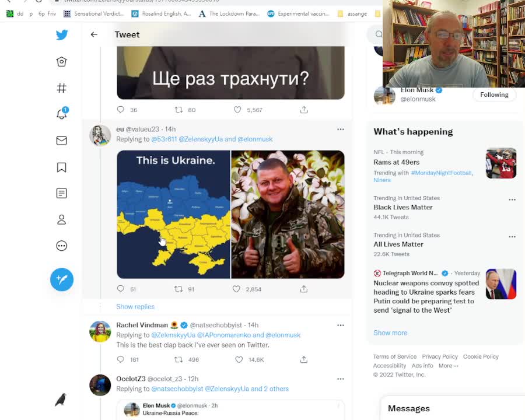Open Accessibility footer link
Viewport: 525px width, 420px height.
(x=390, y=366)
